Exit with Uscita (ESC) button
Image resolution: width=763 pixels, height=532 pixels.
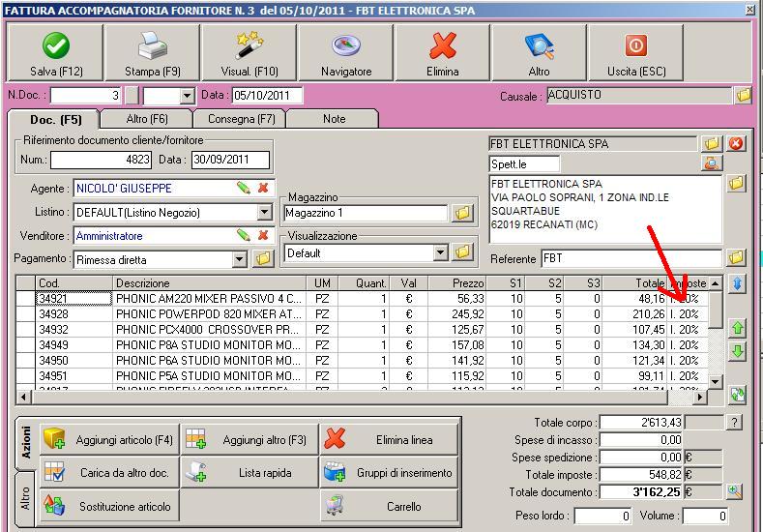pos(636,53)
